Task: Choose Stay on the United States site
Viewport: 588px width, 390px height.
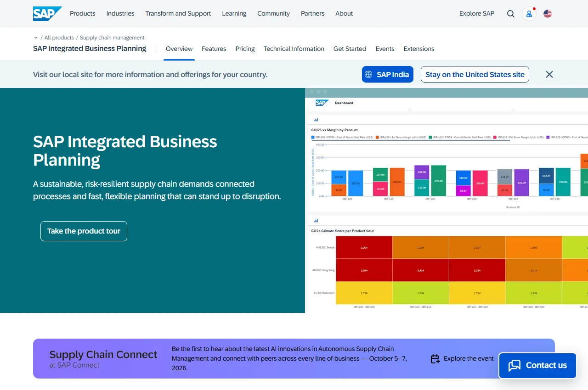Action: point(475,74)
